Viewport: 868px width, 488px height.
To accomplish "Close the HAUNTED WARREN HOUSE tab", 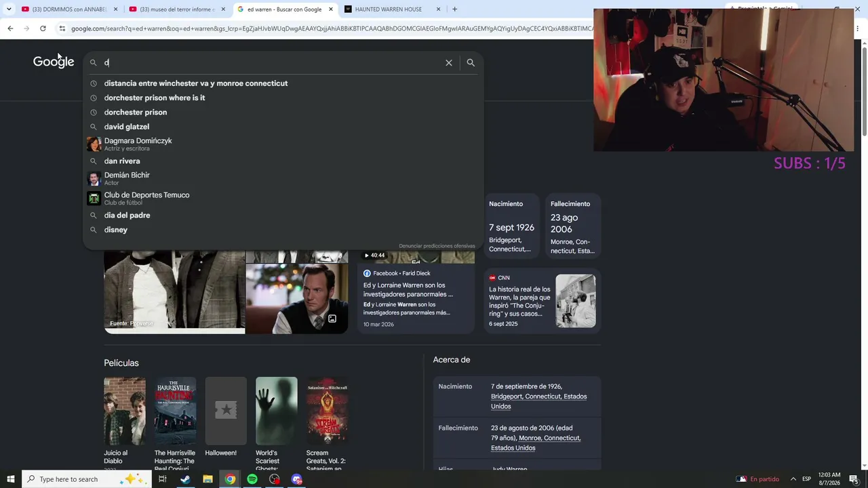I will coord(438,9).
